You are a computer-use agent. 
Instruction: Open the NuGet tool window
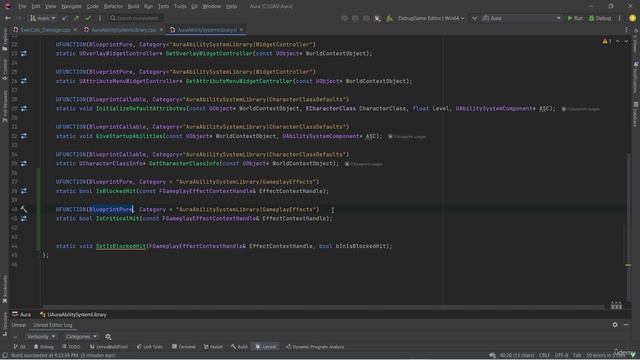tap(213, 347)
